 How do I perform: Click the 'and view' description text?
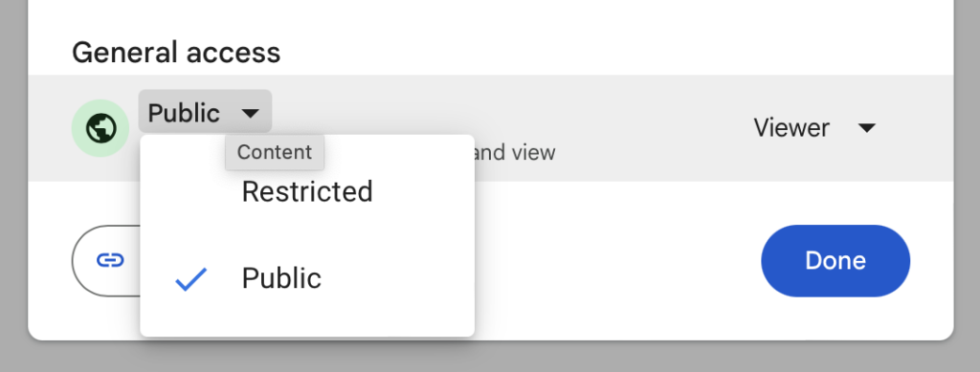pyautogui.click(x=515, y=152)
